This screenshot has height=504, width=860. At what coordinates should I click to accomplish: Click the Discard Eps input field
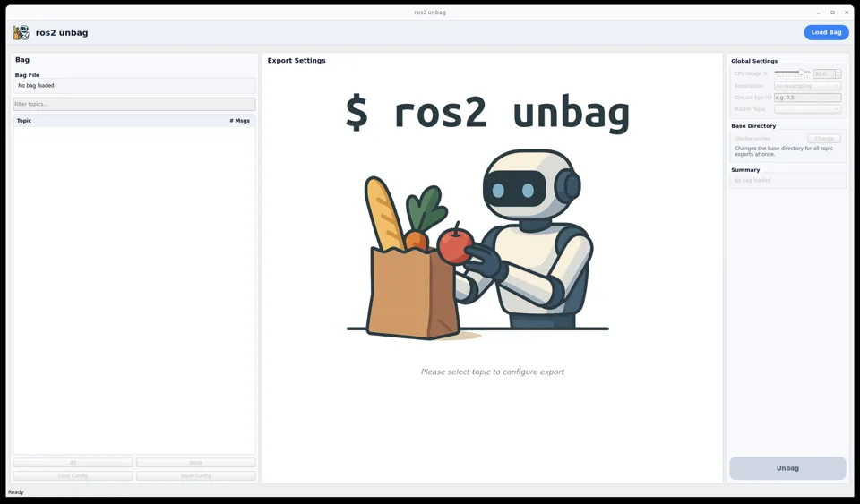click(x=807, y=98)
